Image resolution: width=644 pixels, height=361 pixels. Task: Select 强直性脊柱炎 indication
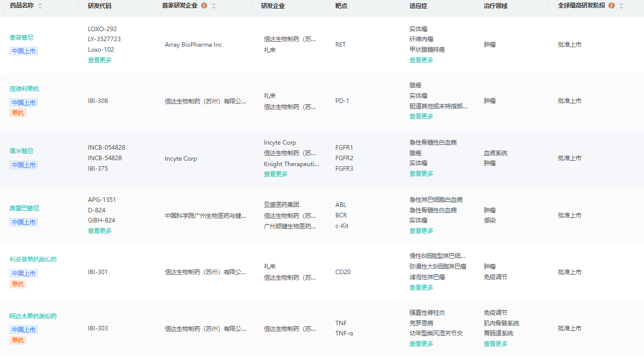(427, 313)
